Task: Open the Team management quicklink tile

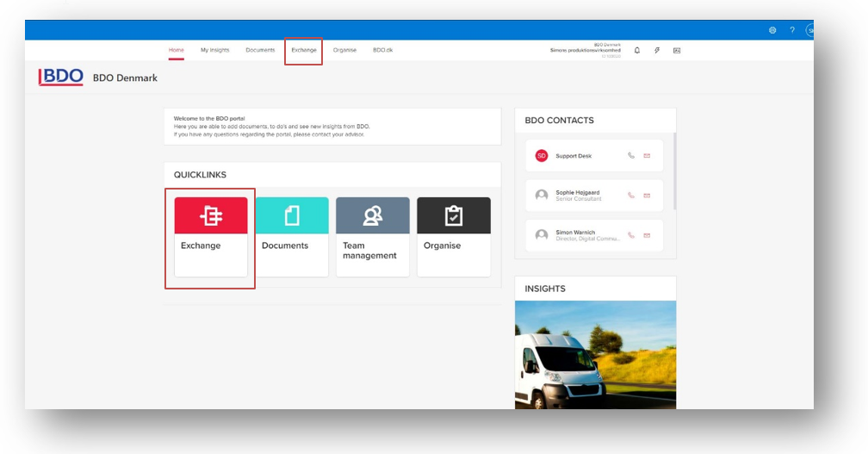Action: point(373,237)
